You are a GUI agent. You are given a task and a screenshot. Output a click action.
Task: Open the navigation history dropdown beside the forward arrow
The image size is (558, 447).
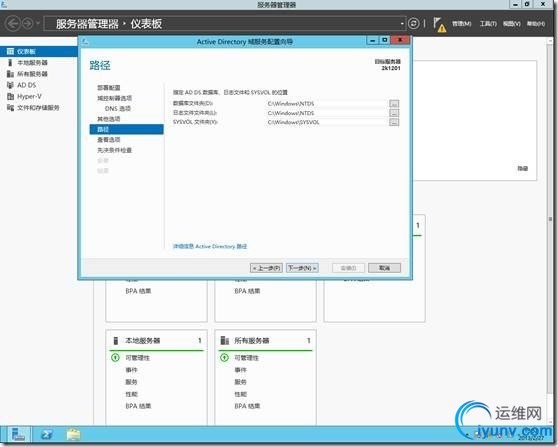point(37,24)
